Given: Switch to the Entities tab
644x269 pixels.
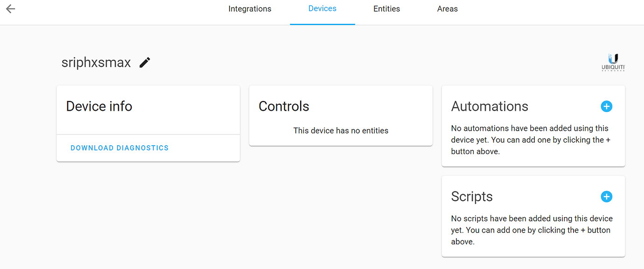Looking at the screenshot, I should click(x=387, y=9).
